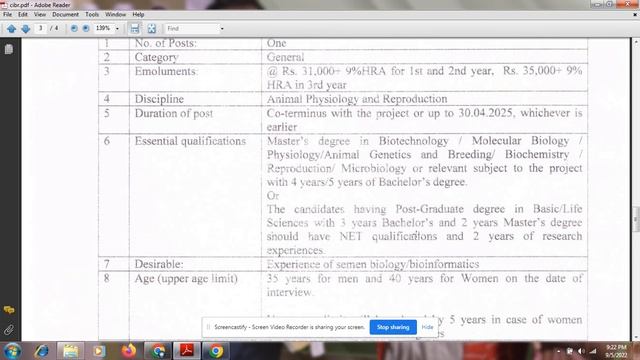Viewport: 640px width, 360px height.
Task: Open the View menu
Action: pos(40,14)
